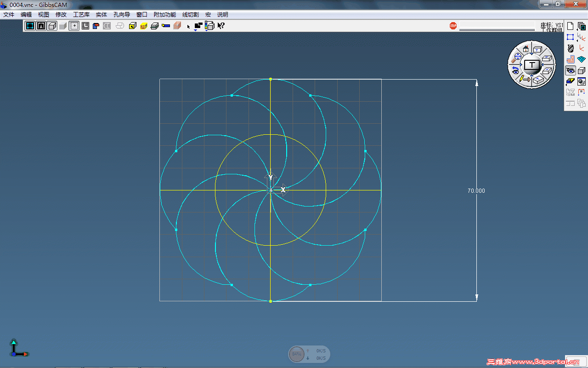Open the 文件 menu
Viewport: 588px width, 368px height.
9,15
